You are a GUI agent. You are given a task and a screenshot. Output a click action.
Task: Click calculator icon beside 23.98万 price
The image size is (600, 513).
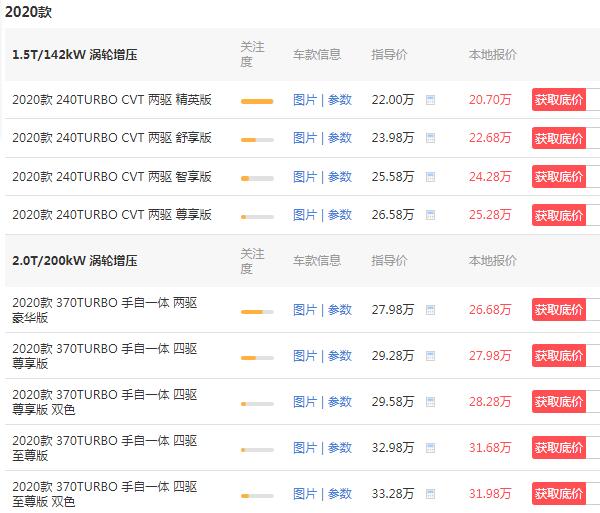(x=430, y=138)
